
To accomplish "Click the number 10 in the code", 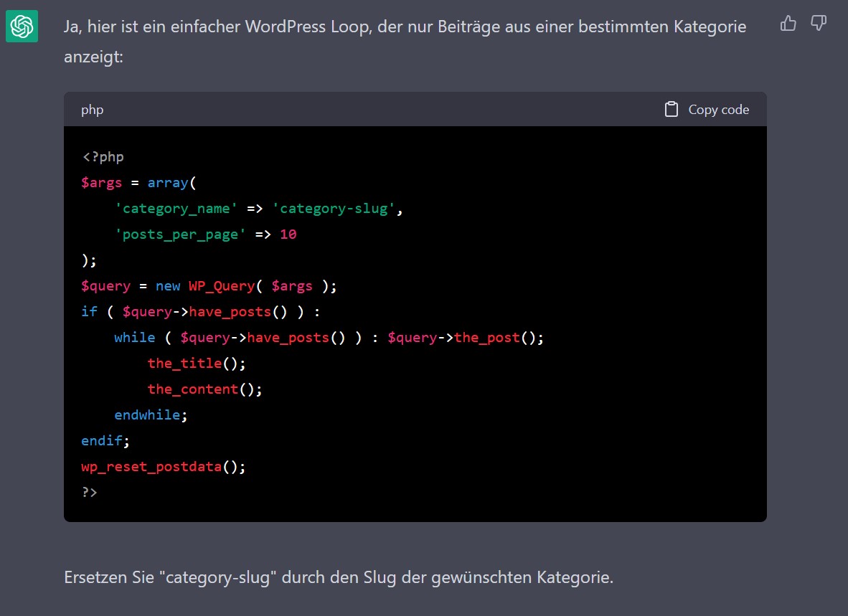I will coord(288,234).
